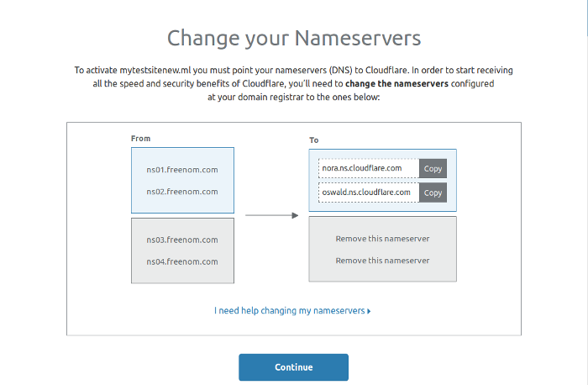This screenshot has height=385, width=588.
Task: Select the oswald.ns.cloudflare.com text field
Action: (369, 192)
